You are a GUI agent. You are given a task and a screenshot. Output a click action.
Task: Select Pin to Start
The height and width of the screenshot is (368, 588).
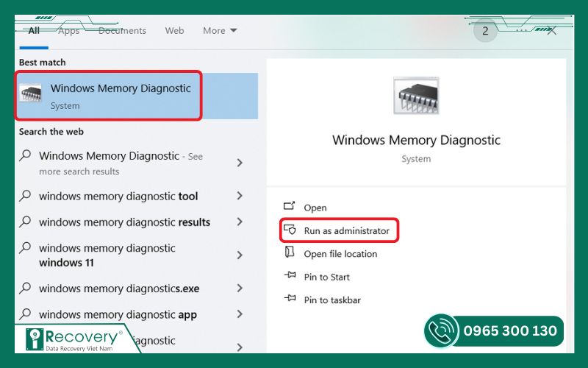click(326, 277)
